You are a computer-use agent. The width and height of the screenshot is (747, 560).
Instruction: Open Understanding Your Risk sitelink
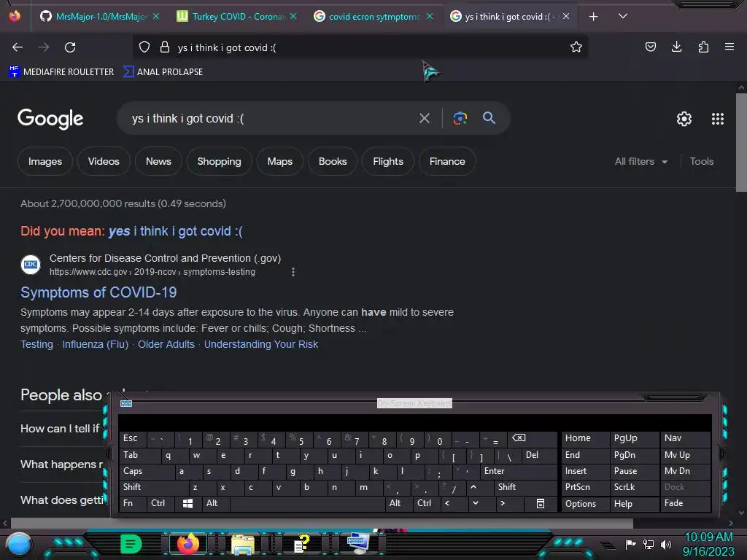tap(261, 344)
